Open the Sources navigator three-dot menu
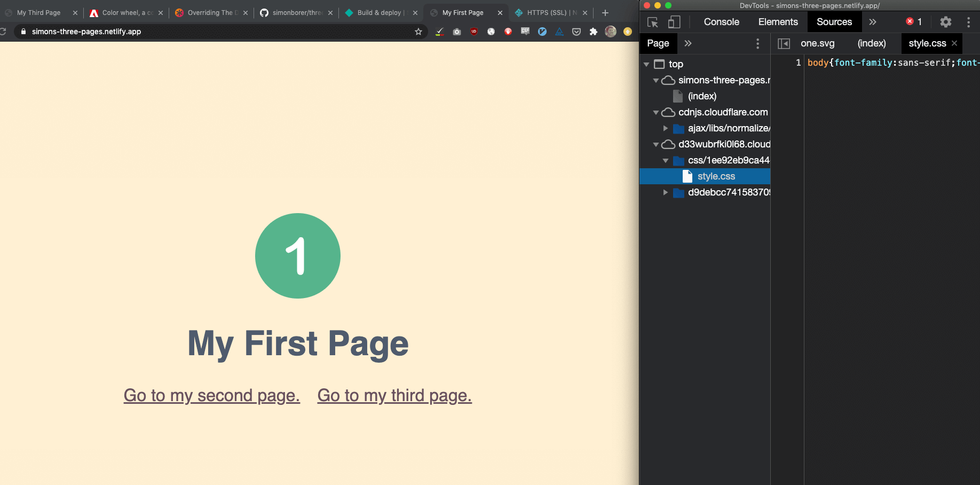 pos(757,43)
